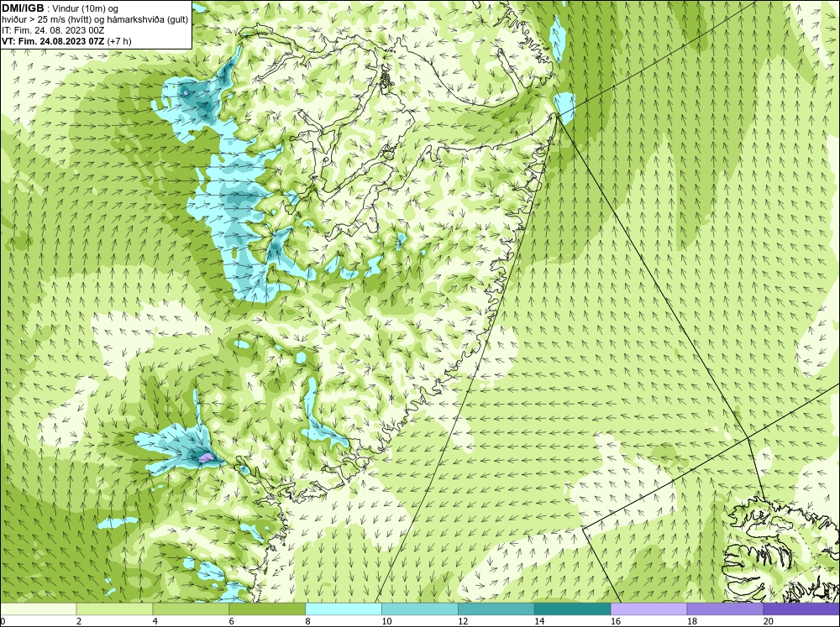
Task: Click the cyan oval wind patch at the northeast cape
Action: 564,106
